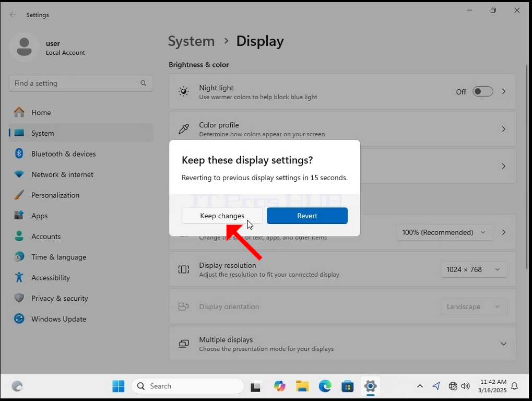
Task: Open Personalization settings
Action: click(x=81, y=195)
